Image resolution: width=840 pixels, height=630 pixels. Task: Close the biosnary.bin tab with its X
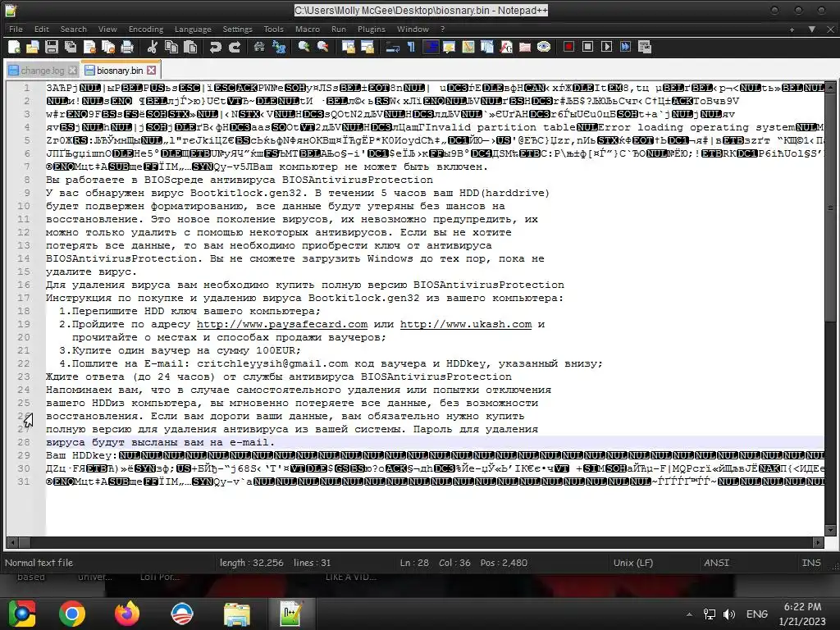(152, 71)
